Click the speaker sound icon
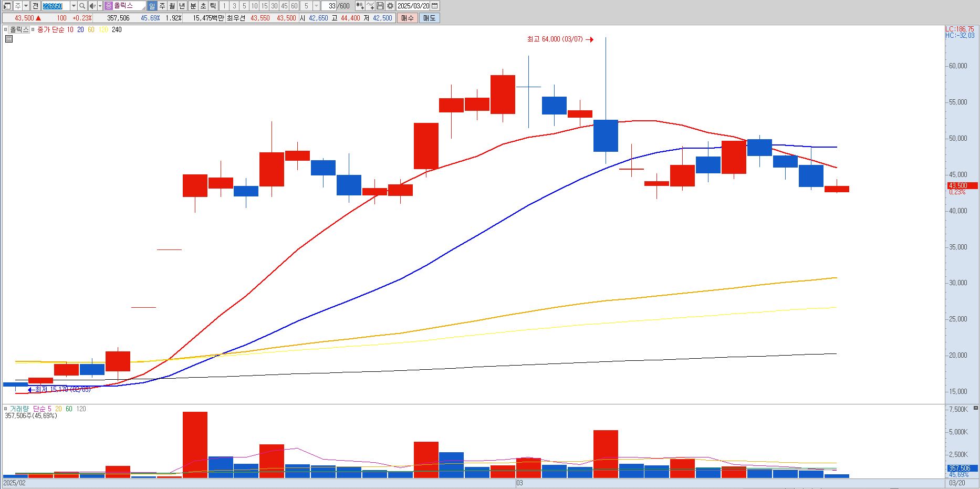The image size is (980, 489). point(92,6)
